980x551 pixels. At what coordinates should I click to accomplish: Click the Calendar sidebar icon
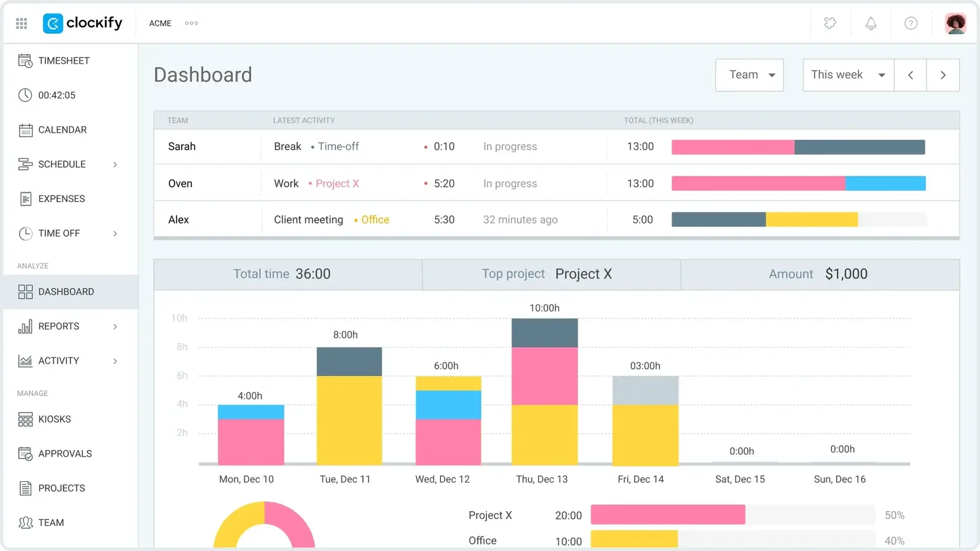[25, 130]
